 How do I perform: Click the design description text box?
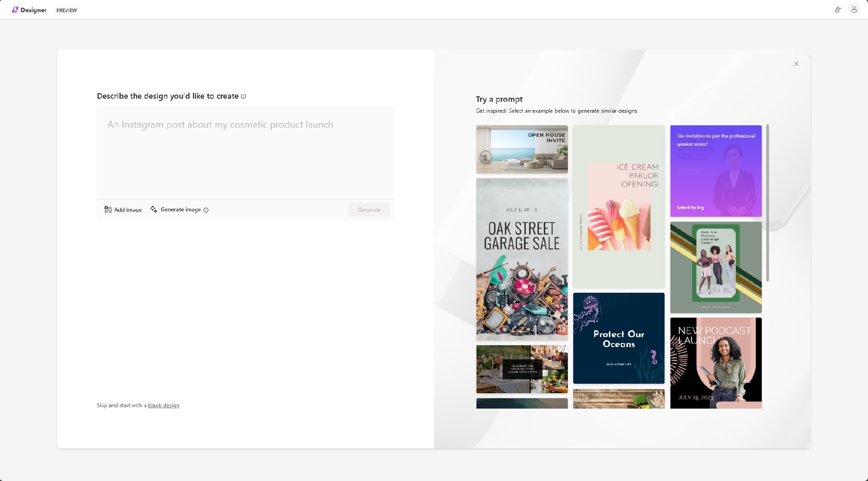coord(245,153)
